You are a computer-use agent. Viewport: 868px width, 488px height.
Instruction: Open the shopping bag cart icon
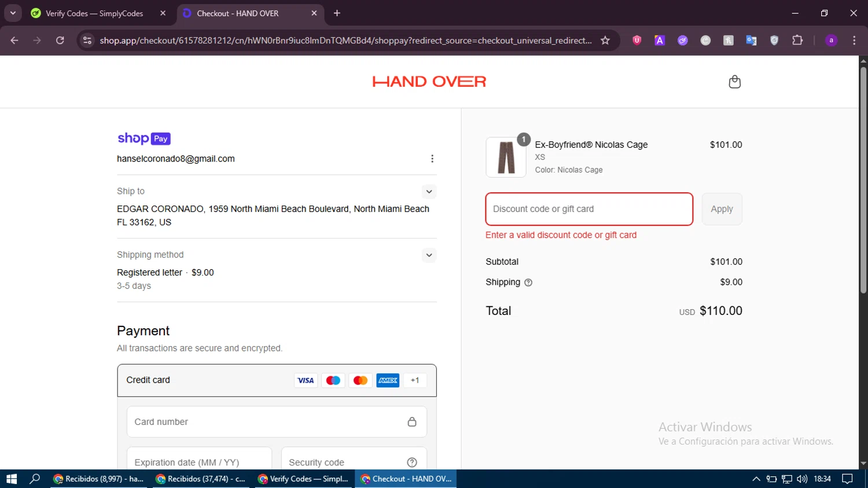[734, 82]
